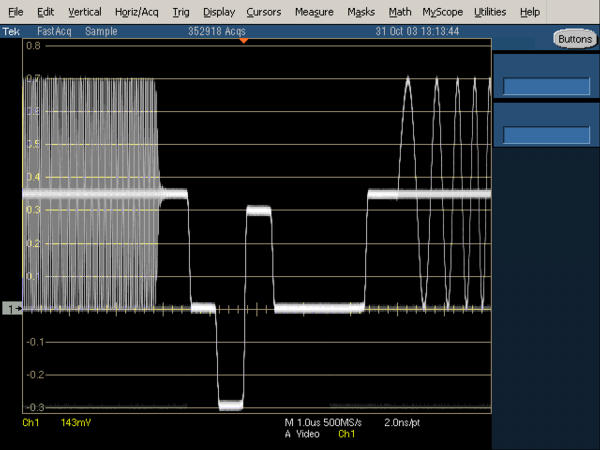Screen dimensions: 600x450
Task: Click the lower blank side panel button
Action: click(545, 136)
